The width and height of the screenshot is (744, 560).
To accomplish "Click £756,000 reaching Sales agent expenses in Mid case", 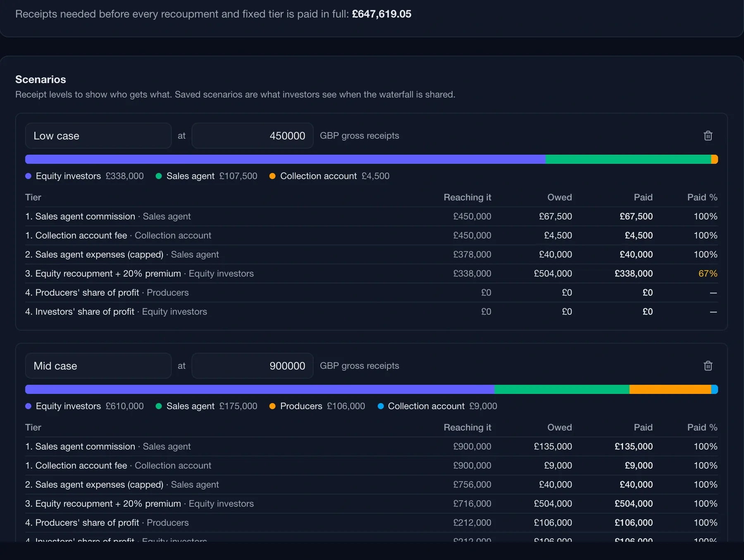I will (472, 484).
